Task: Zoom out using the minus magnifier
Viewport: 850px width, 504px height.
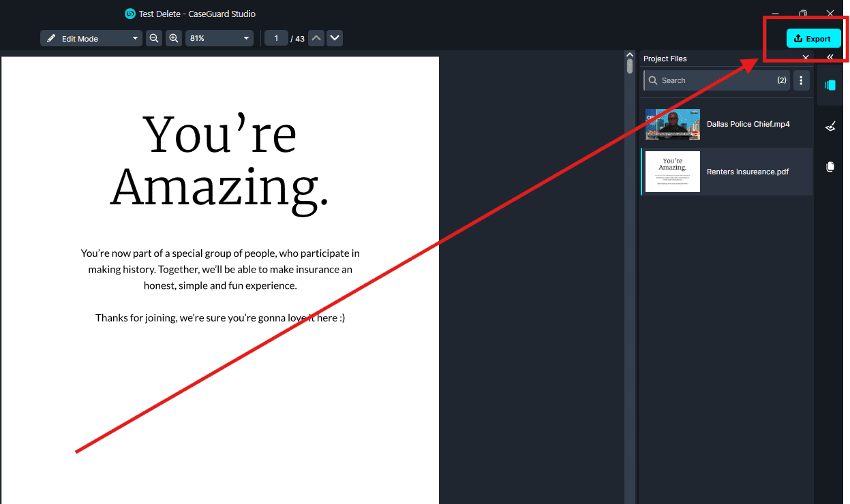Action: pyautogui.click(x=154, y=39)
